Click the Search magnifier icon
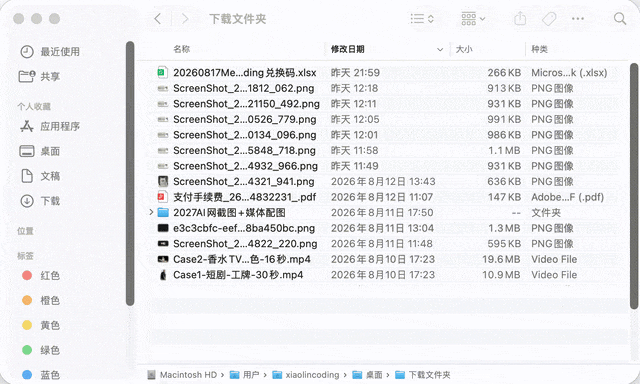Screen dimensions: 640x384 (620, 19)
